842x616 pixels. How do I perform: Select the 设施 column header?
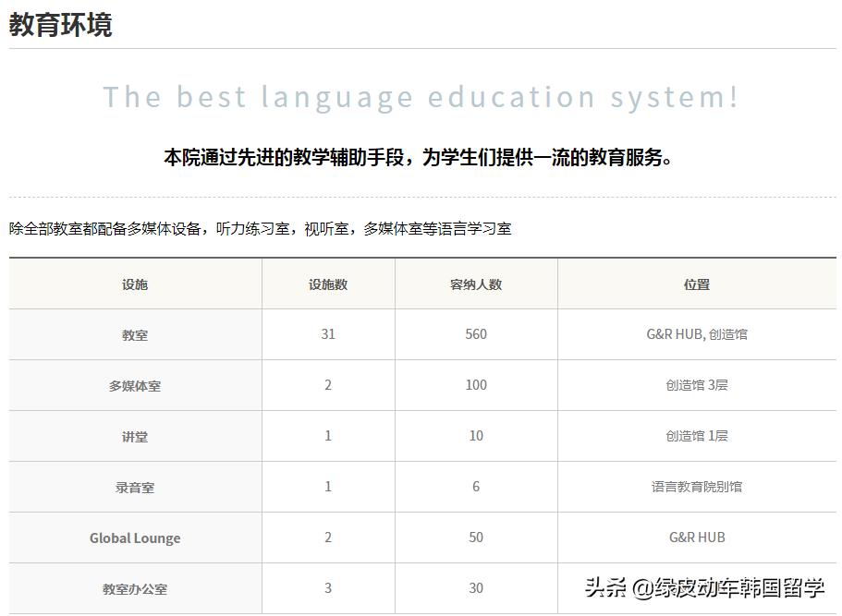(135, 284)
